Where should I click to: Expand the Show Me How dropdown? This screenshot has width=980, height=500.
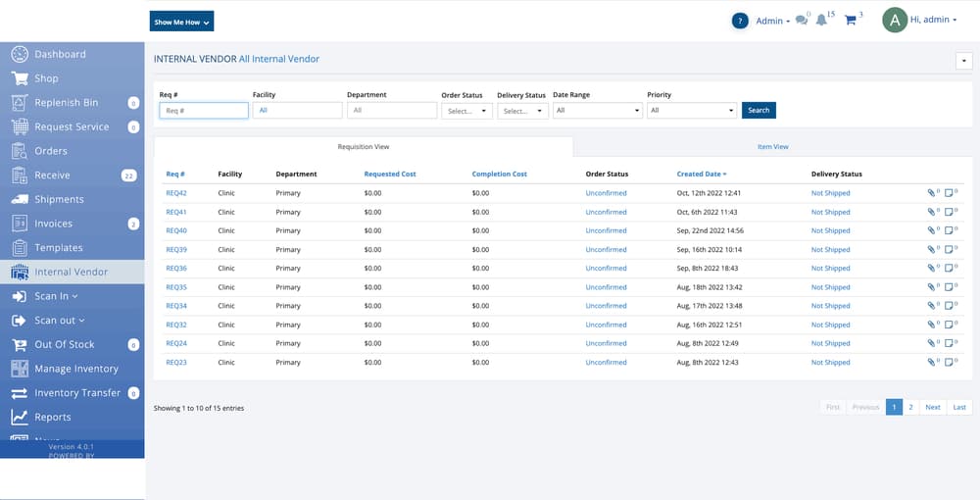182,22
